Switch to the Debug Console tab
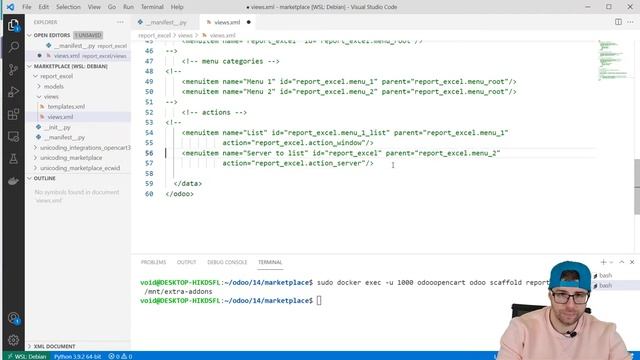Image resolution: width=640 pixels, height=360 pixels. (227, 262)
